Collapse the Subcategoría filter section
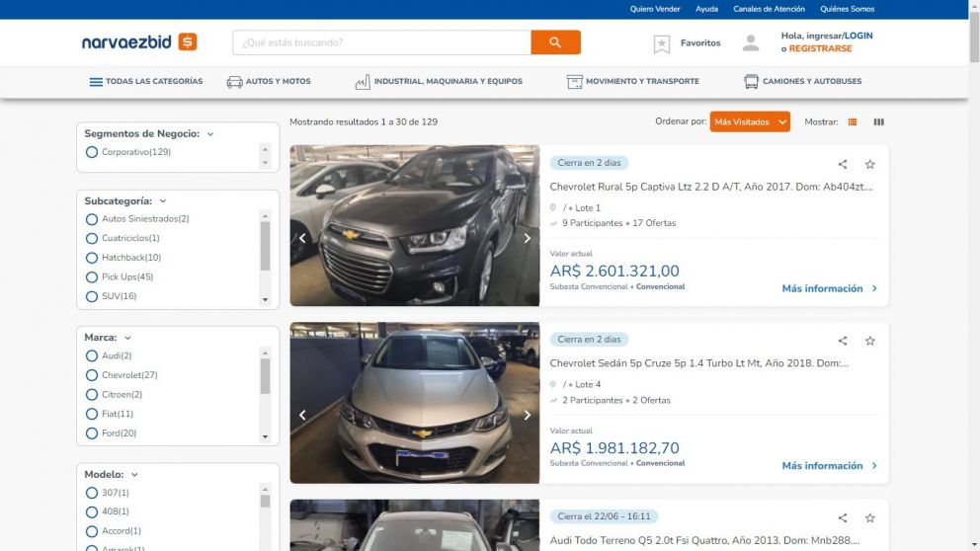This screenshot has width=980, height=551. click(x=163, y=201)
